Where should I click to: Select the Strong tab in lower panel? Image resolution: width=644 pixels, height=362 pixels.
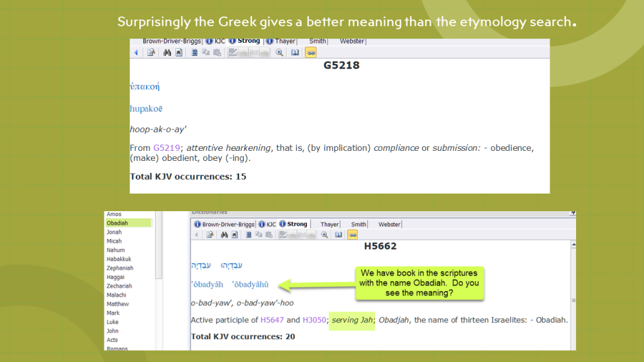click(293, 224)
